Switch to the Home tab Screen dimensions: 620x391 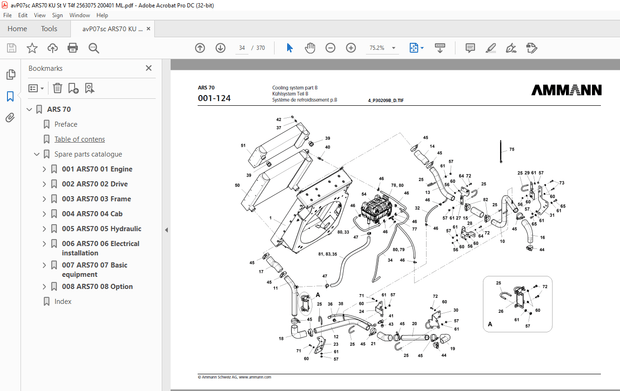click(x=17, y=29)
